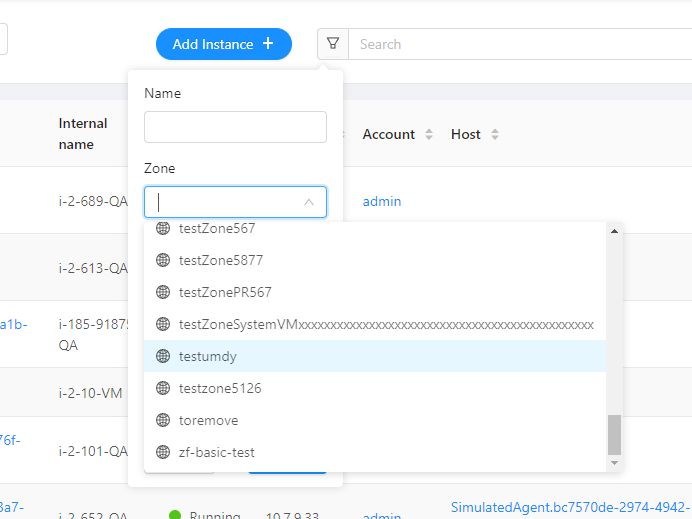The image size is (692, 519).
Task: Pick testzone5126 in the zone list
Action: (x=375, y=388)
